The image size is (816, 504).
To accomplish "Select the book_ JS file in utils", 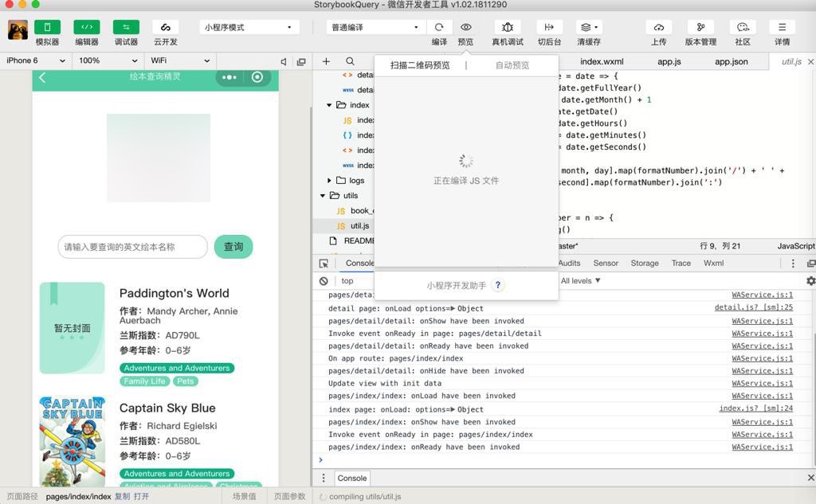I will [343, 211].
